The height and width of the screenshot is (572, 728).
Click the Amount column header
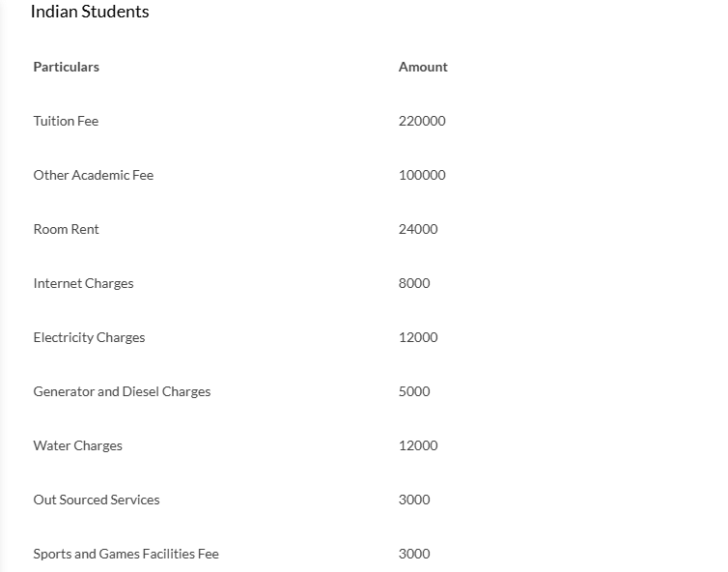pos(423,67)
